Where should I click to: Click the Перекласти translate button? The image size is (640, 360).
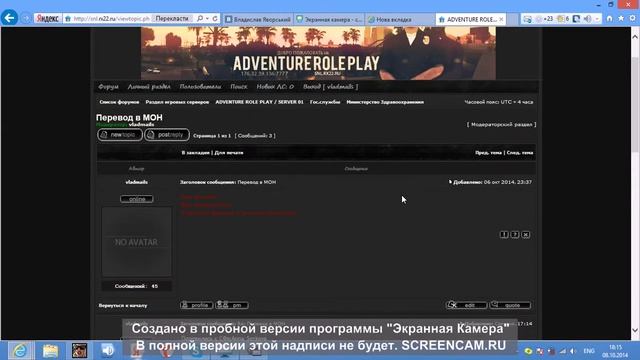point(172,19)
